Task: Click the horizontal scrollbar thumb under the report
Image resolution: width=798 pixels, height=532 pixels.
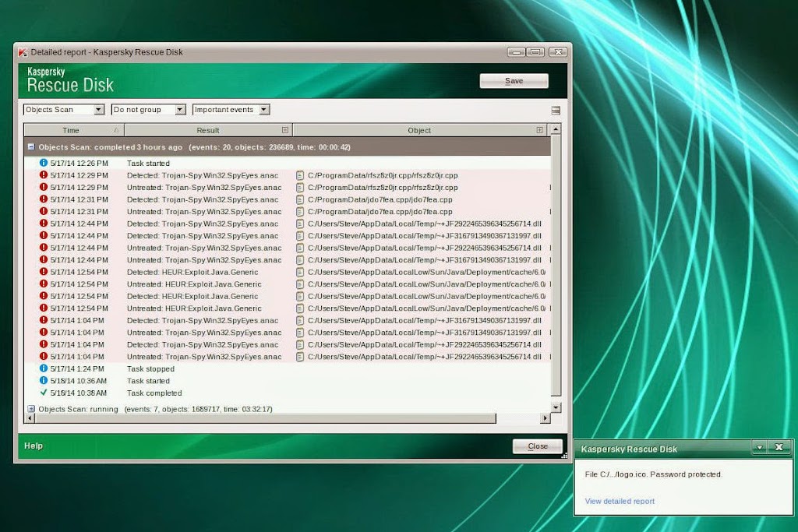Action: coord(265,418)
